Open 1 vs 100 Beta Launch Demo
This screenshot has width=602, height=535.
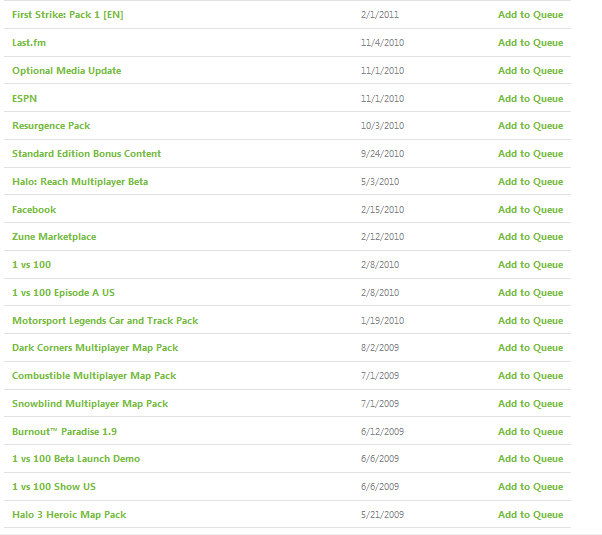(76, 459)
